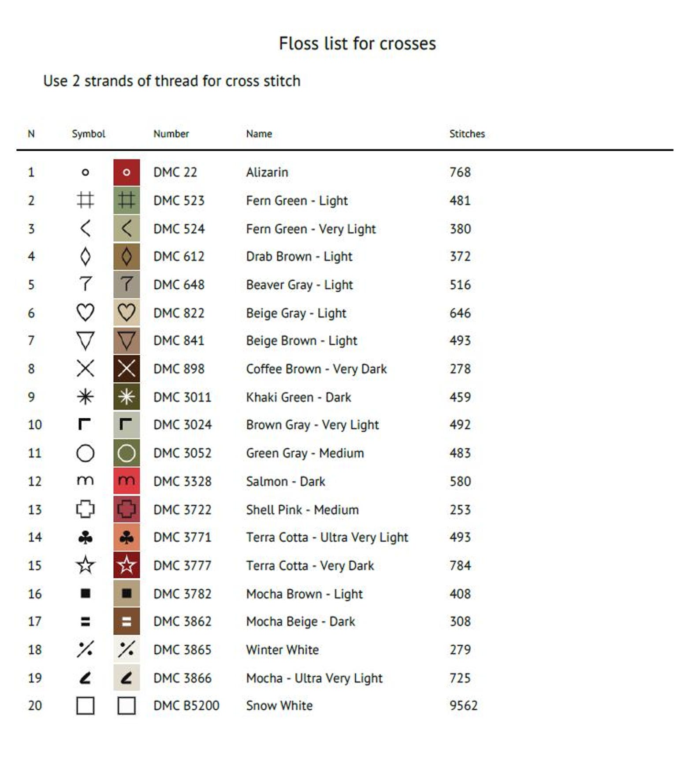Select the DMC B5200 number text

[186, 706]
